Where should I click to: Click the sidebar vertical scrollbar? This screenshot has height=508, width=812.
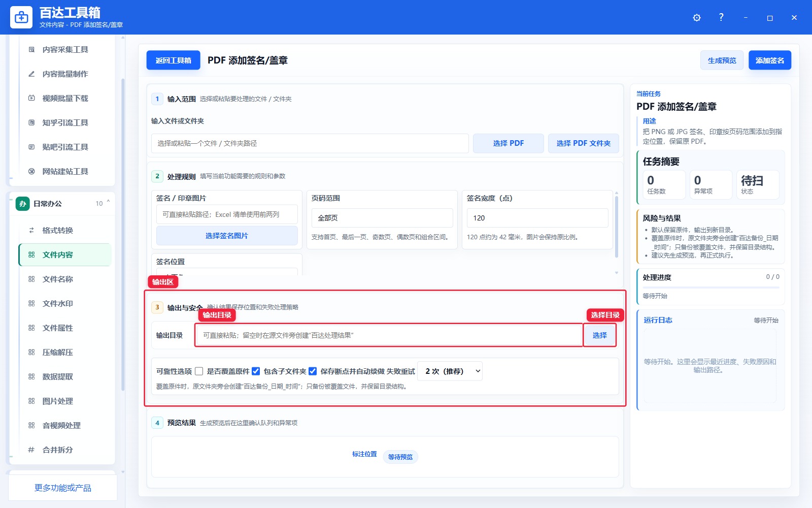[123, 234]
